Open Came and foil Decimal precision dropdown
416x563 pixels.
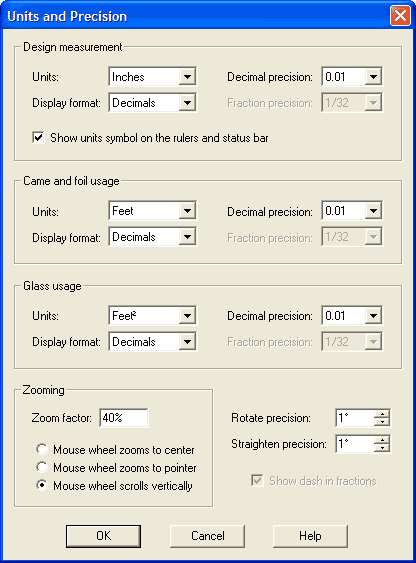click(x=352, y=210)
